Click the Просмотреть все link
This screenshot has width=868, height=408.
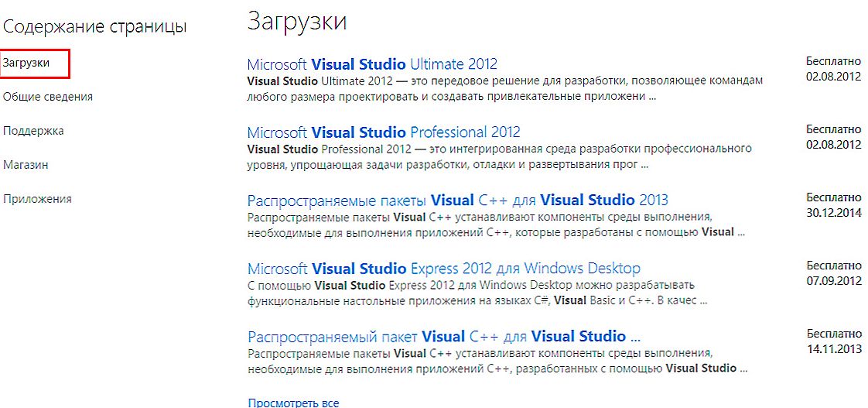pyautogui.click(x=293, y=403)
